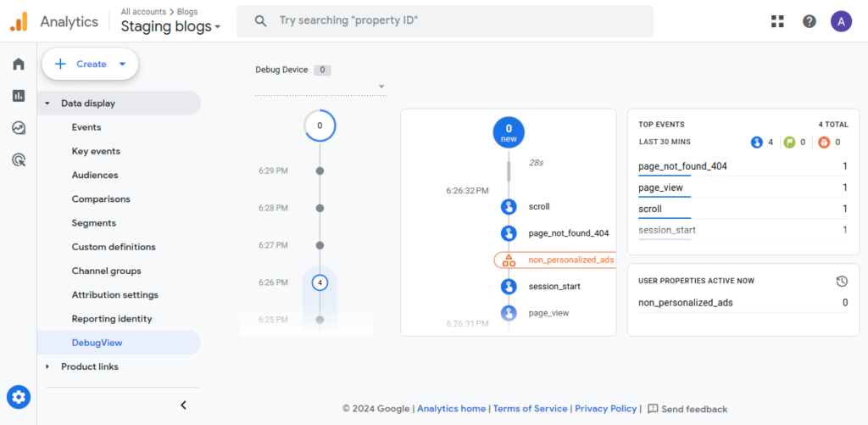Open the Explore icon in left rail

[x=19, y=128]
